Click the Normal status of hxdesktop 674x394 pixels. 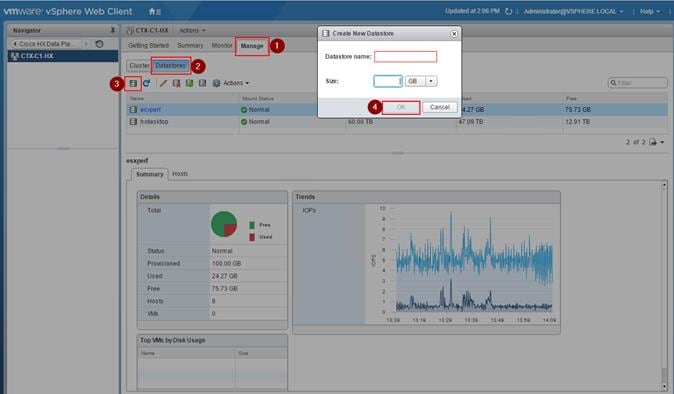[x=255, y=122]
